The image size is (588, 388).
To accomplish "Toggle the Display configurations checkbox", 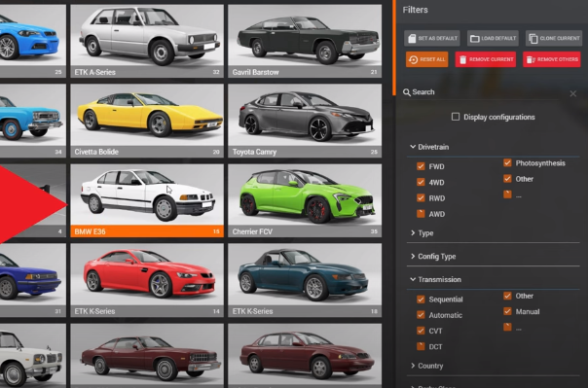I will 456,117.
